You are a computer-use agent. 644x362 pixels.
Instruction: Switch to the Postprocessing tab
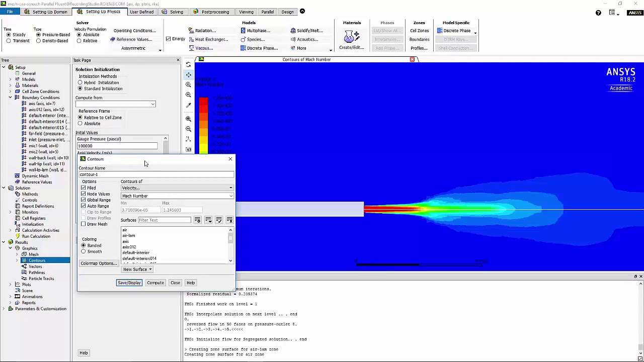(211, 12)
